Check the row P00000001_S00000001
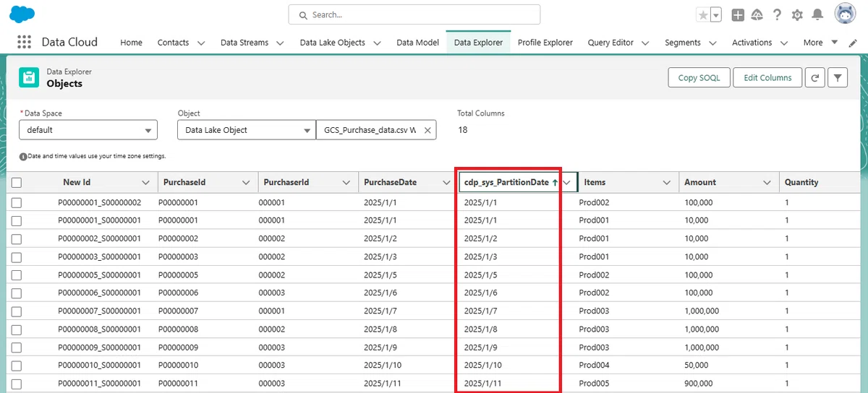The image size is (868, 393). coord(17,220)
